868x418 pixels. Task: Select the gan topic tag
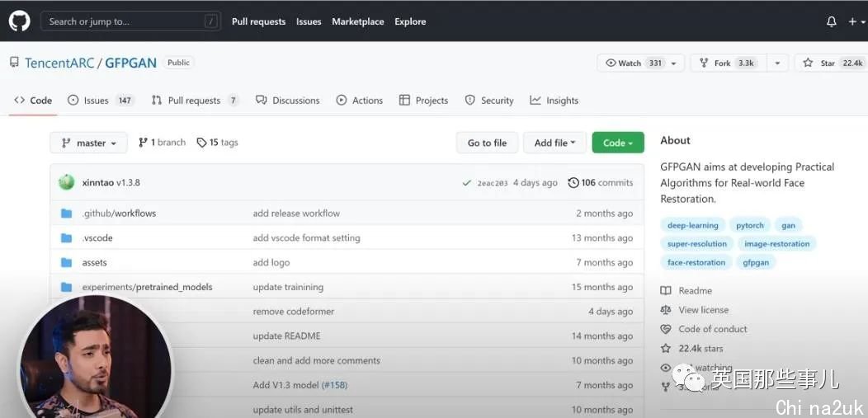point(788,225)
